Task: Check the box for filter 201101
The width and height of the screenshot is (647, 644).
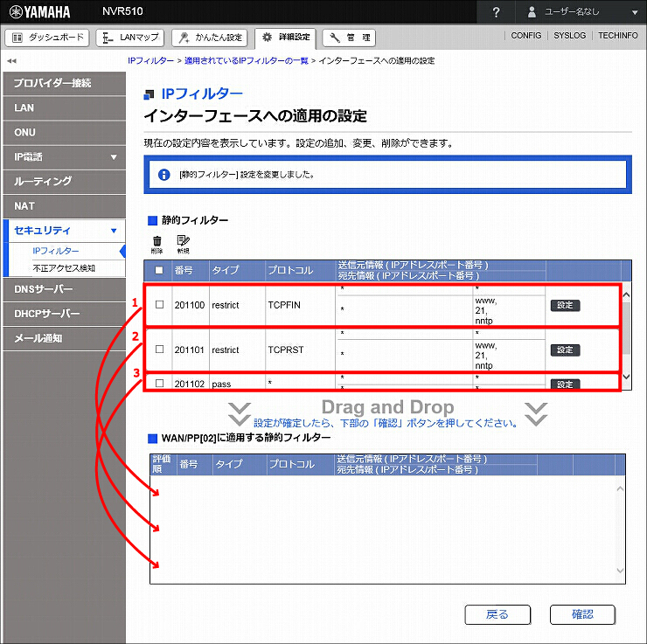Action: tap(160, 350)
